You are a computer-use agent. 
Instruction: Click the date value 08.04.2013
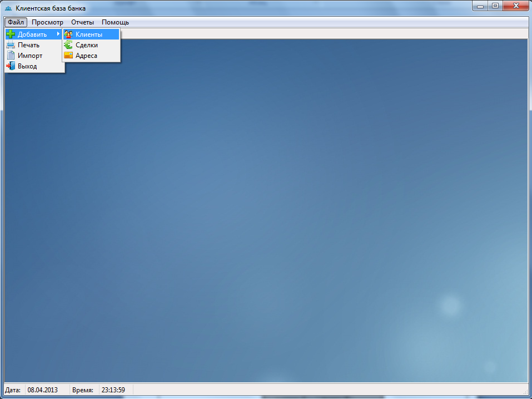click(42, 390)
